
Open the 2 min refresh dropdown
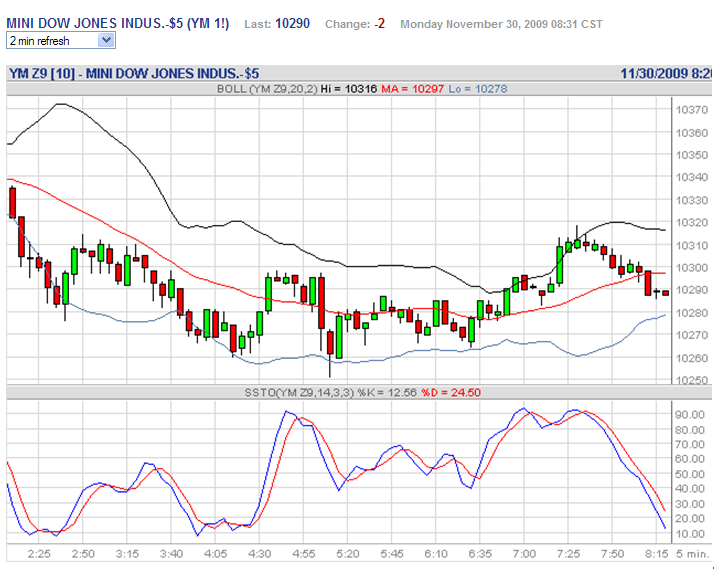point(61,41)
